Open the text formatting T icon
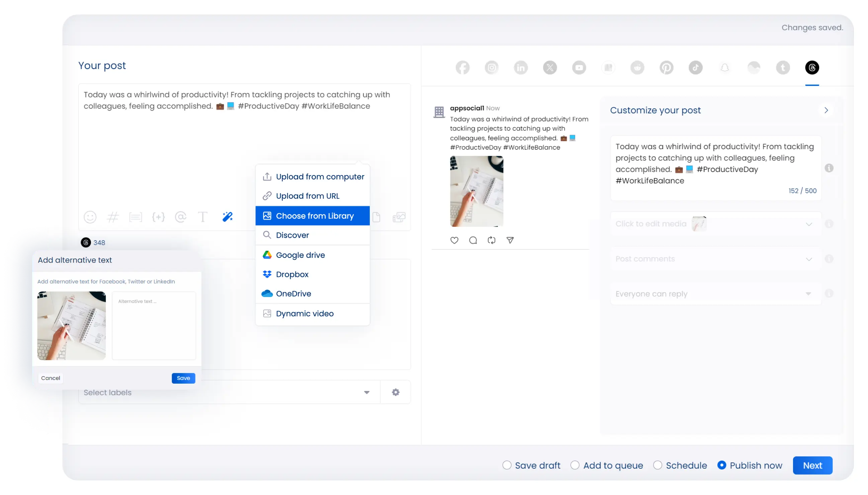The width and height of the screenshot is (868, 495). [x=203, y=217]
